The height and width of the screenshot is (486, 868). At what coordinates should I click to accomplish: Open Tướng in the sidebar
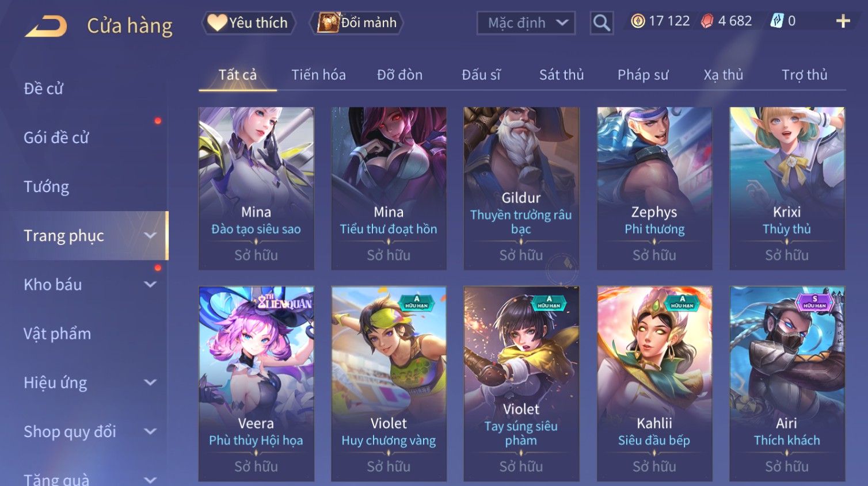pyautogui.click(x=46, y=187)
